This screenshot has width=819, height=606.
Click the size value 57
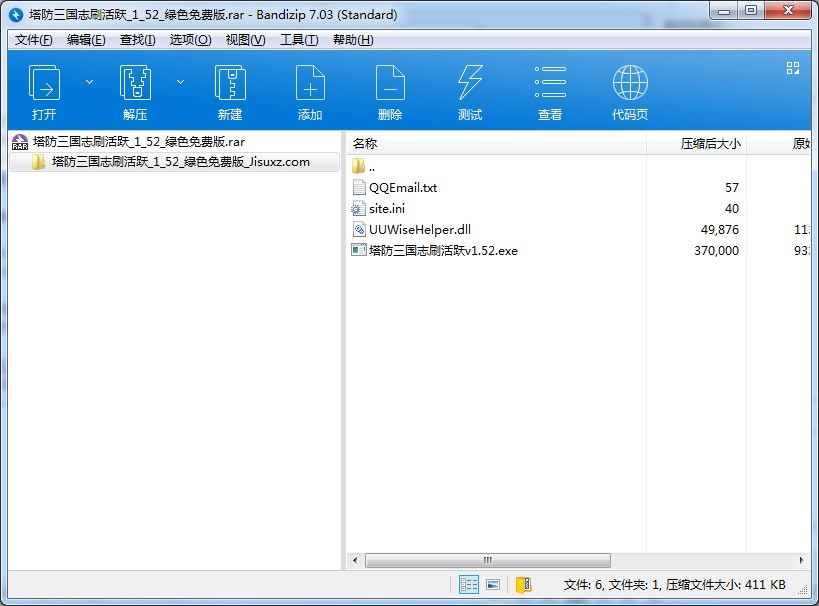732,188
